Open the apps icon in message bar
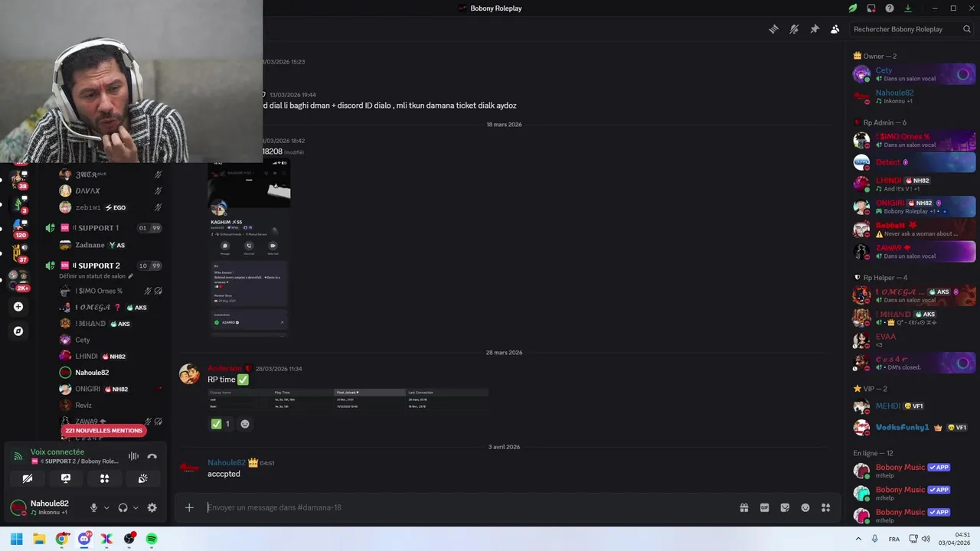The width and height of the screenshot is (980, 551). [x=825, y=507]
